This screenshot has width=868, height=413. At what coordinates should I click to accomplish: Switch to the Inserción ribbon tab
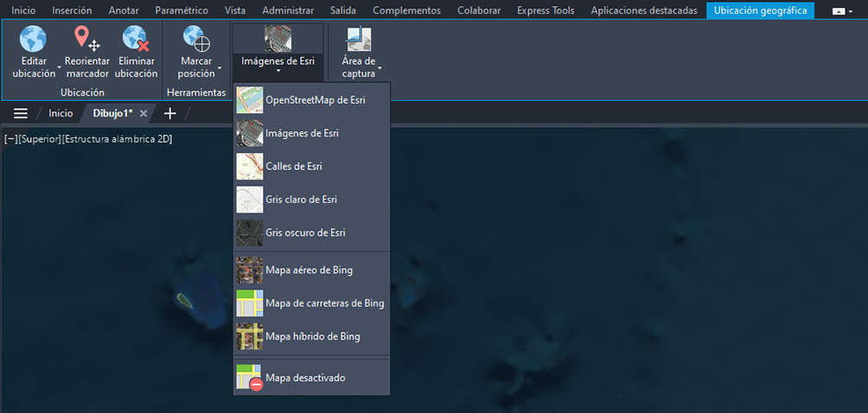pos(72,10)
